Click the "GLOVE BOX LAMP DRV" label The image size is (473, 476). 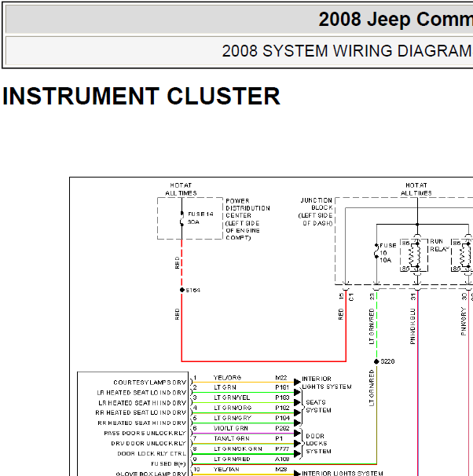pyautogui.click(x=151, y=474)
